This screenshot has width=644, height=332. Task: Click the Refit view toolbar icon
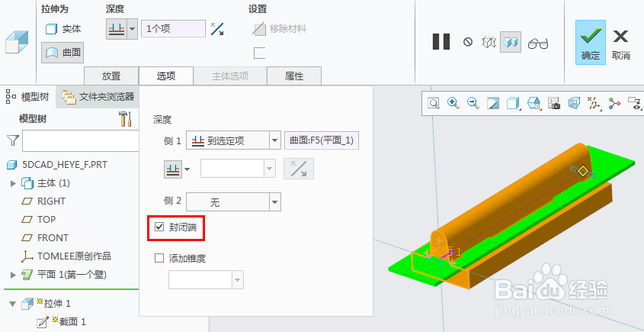(434, 103)
